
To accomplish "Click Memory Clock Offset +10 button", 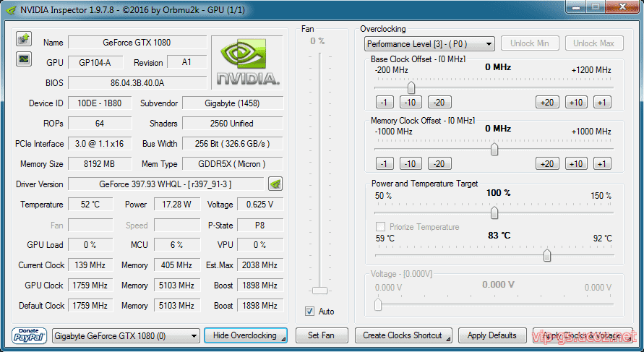I will 576,164.
